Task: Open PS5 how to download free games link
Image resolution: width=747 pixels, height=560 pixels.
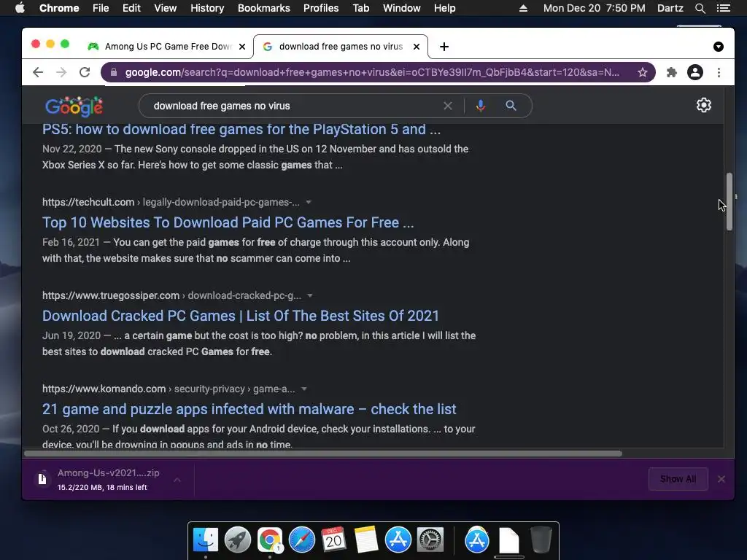Action: click(241, 129)
